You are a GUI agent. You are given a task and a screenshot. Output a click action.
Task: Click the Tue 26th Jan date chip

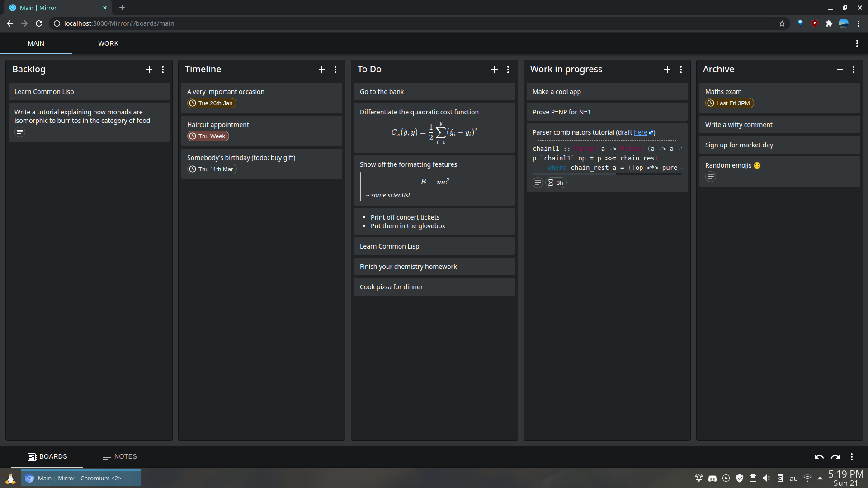point(212,103)
